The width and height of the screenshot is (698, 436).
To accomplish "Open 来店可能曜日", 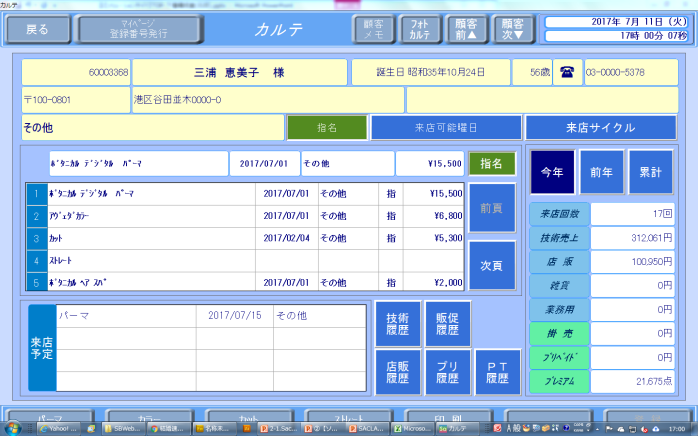I will (446, 128).
